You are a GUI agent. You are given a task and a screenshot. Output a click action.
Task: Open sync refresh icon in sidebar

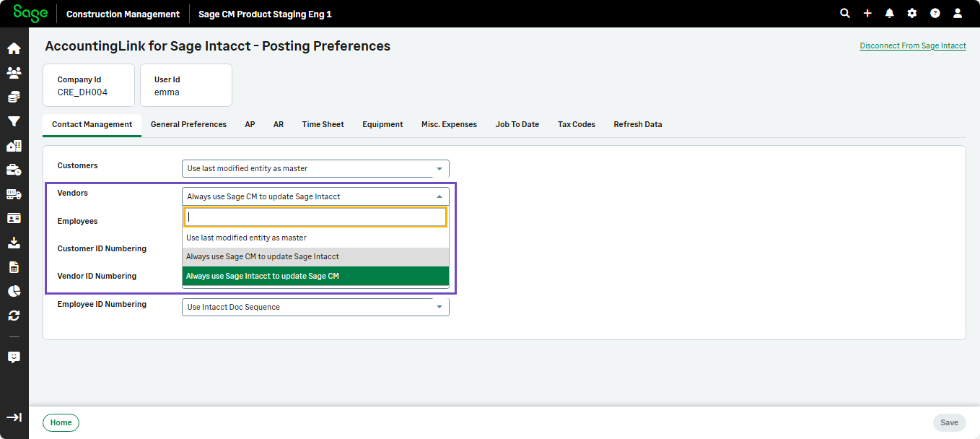tap(14, 316)
